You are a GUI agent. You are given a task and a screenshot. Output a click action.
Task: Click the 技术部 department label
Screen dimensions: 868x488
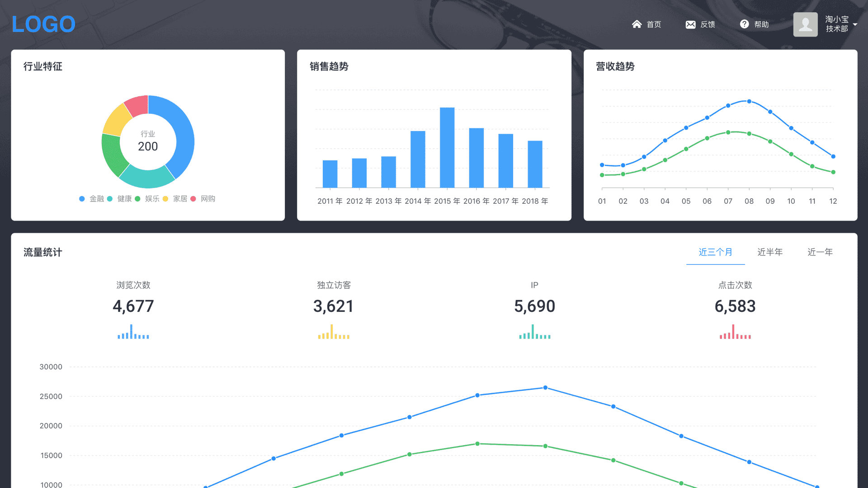[837, 29]
